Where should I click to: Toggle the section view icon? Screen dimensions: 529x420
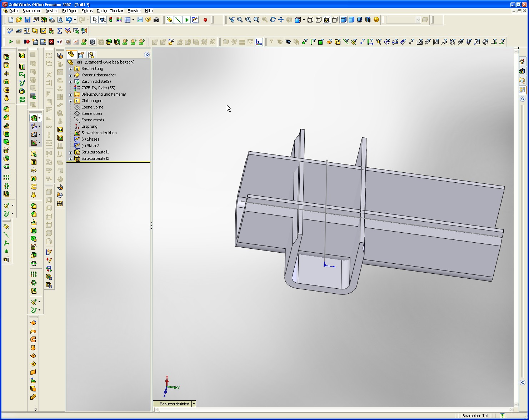point(368,20)
